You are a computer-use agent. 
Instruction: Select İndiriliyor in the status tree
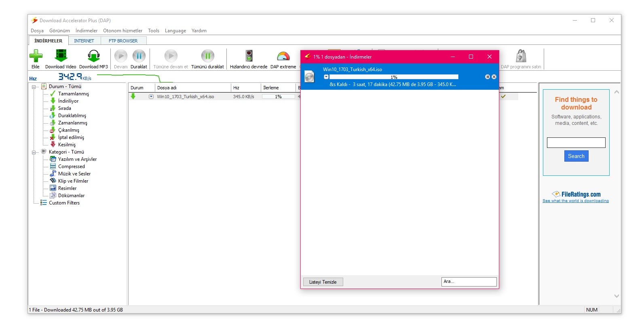(68, 101)
